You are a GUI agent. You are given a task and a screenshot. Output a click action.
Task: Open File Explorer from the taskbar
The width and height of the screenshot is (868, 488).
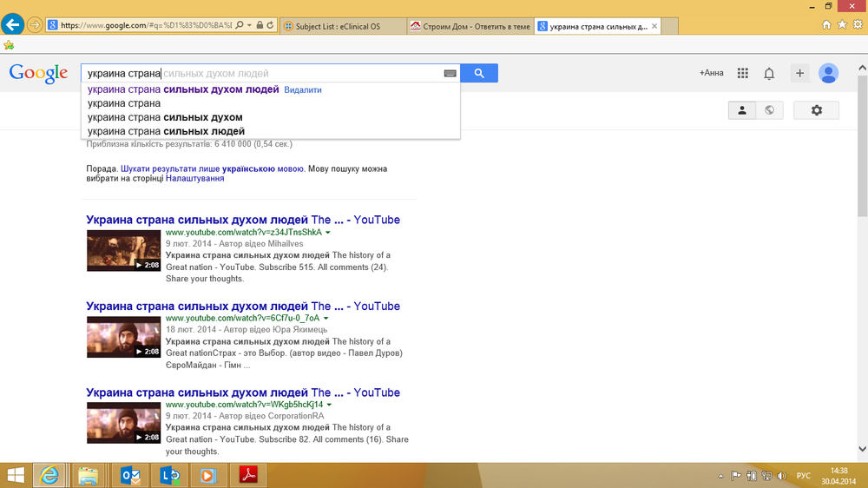click(x=88, y=475)
